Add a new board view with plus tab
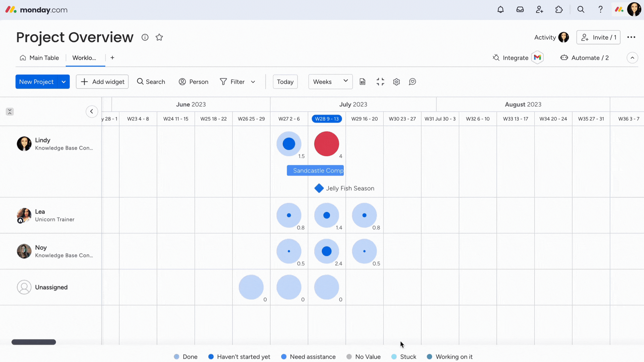Viewport: 644px width, 362px height. tap(112, 58)
